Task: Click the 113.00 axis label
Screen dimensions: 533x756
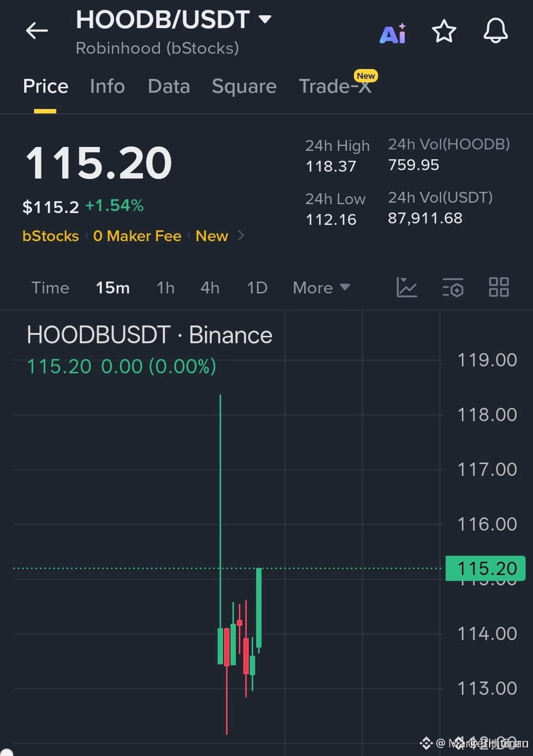Action: coord(487,688)
